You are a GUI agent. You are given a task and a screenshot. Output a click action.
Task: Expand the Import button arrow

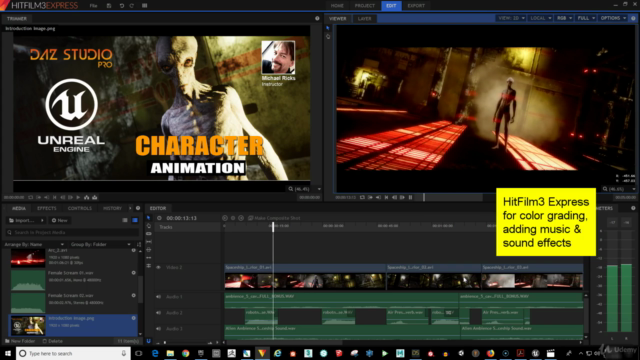pyautogui.click(x=42, y=220)
